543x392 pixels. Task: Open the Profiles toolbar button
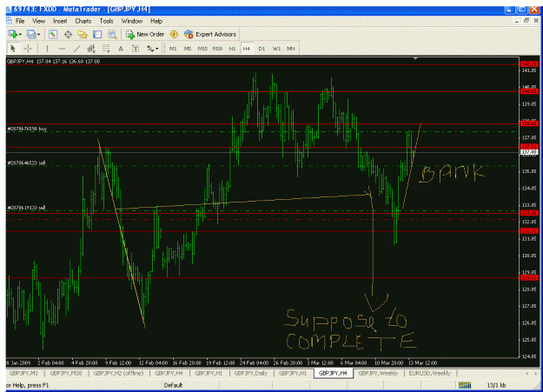tap(31, 34)
